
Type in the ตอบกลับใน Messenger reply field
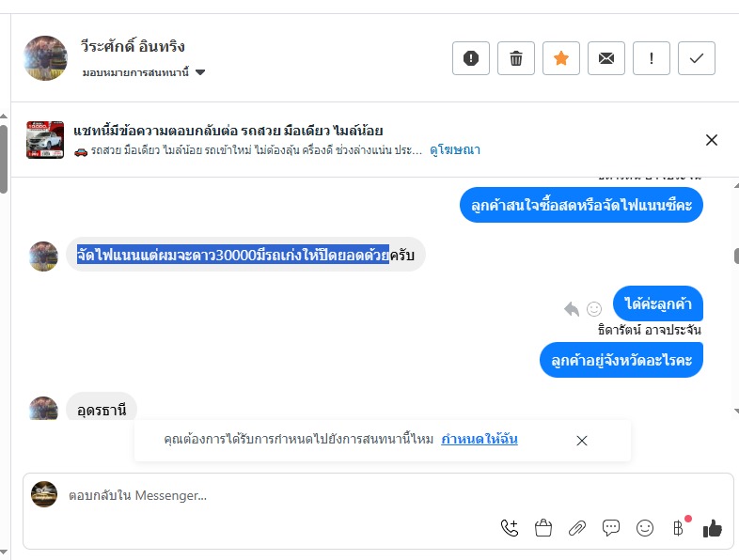point(282,495)
